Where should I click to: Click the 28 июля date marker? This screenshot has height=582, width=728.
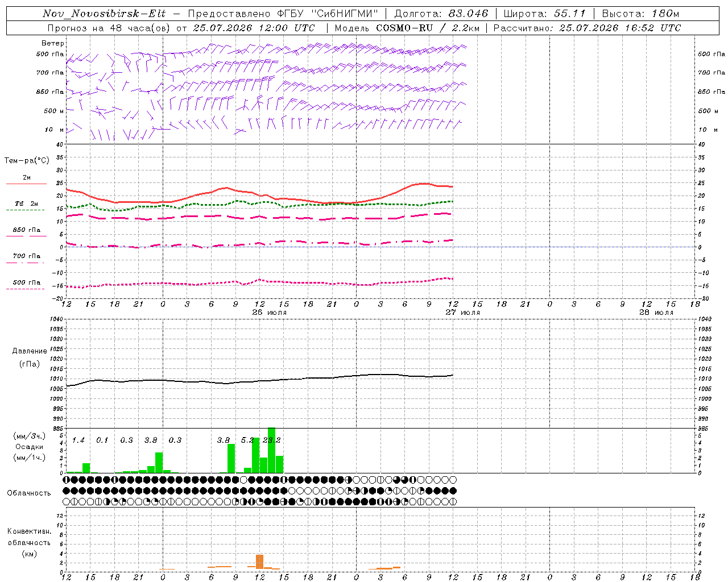[x=656, y=313]
